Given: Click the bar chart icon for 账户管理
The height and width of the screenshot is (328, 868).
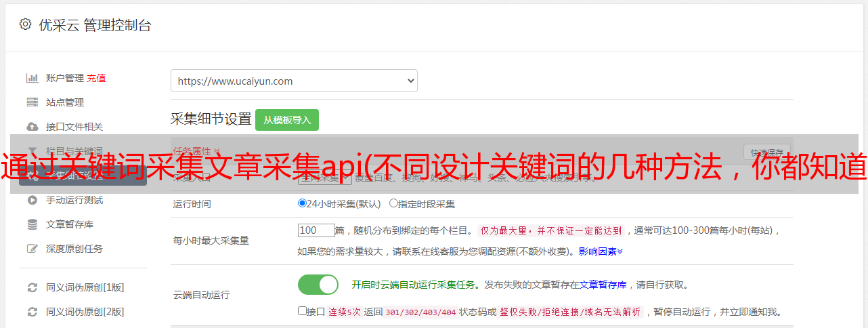Looking at the screenshot, I should click(x=32, y=78).
